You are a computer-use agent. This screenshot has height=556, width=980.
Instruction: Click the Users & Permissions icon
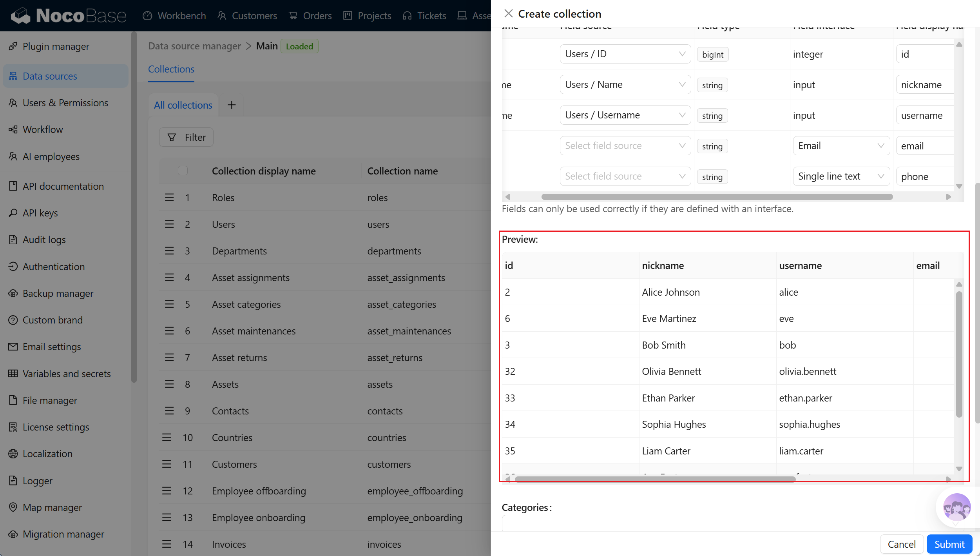tap(13, 103)
